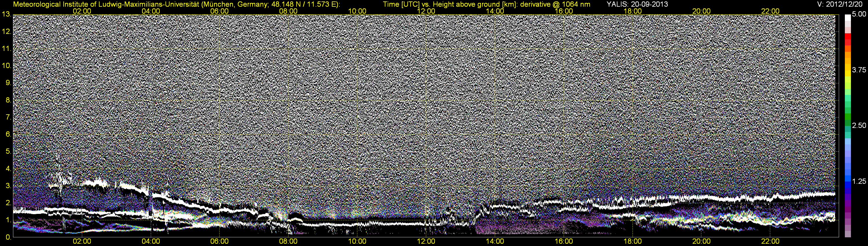The width and height of the screenshot is (868, 246).
Task: Click the 10:00 label on the bottom time axis
Action: point(357,242)
